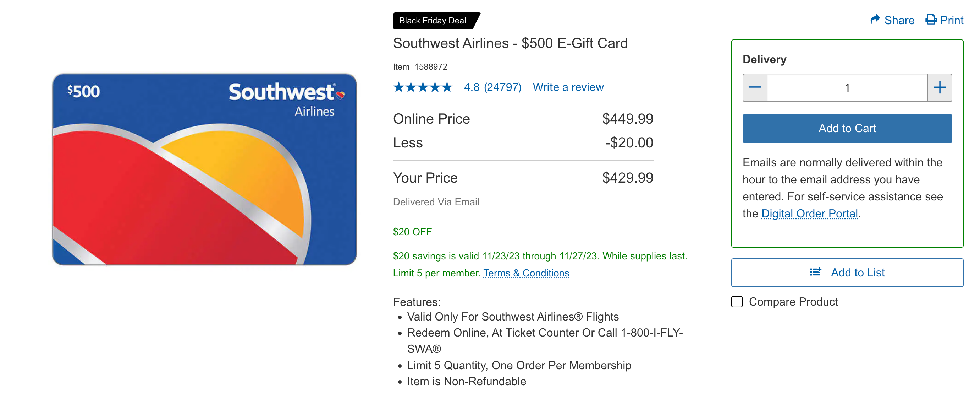Screen dimensions: 980x393
Task: Click the plus icon to increase quantity
Action: pos(940,87)
